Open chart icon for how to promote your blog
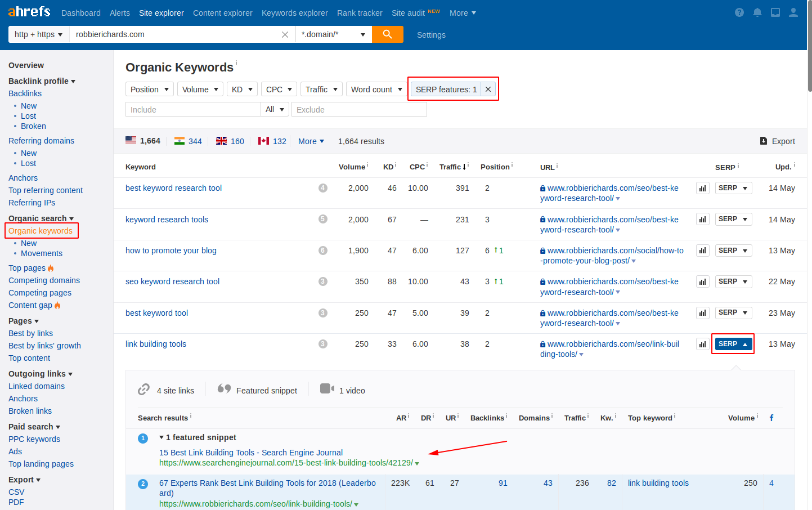This screenshot has width=812, height=510. point(702,250)
